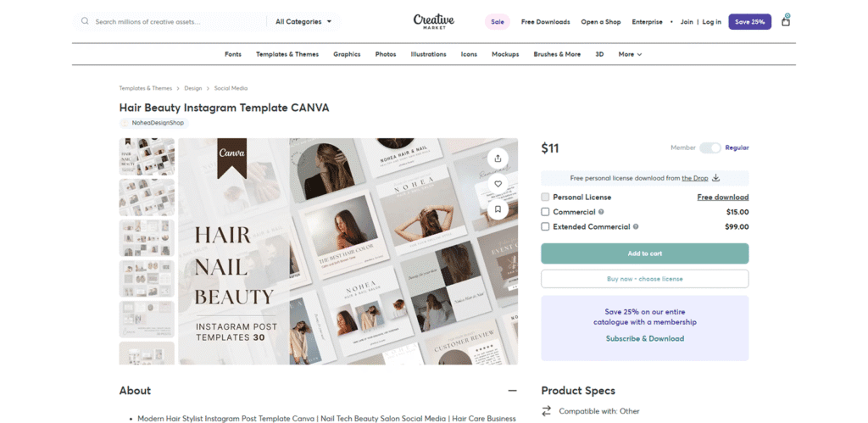
Task: Open the All Categories dropdown
Action: pos(303,21)
